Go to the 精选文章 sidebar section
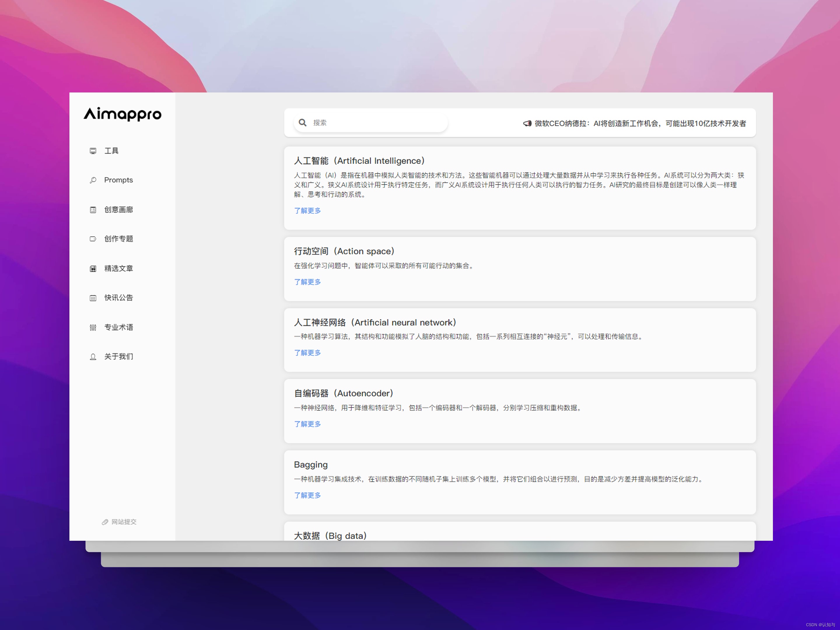 click(118, 269)
